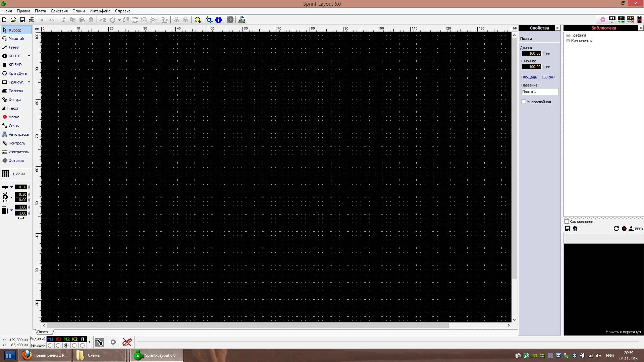644x362 pixels.
Task: Expand the Графика library tree node
Action: point(568,35)
